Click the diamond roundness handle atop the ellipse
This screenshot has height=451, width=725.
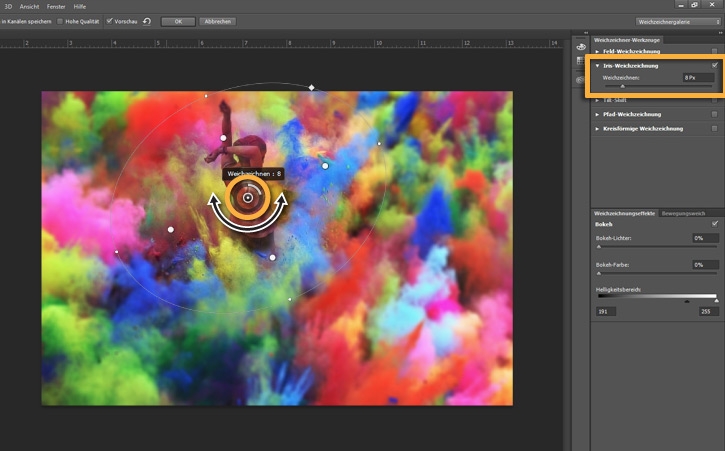coord(311,88)
